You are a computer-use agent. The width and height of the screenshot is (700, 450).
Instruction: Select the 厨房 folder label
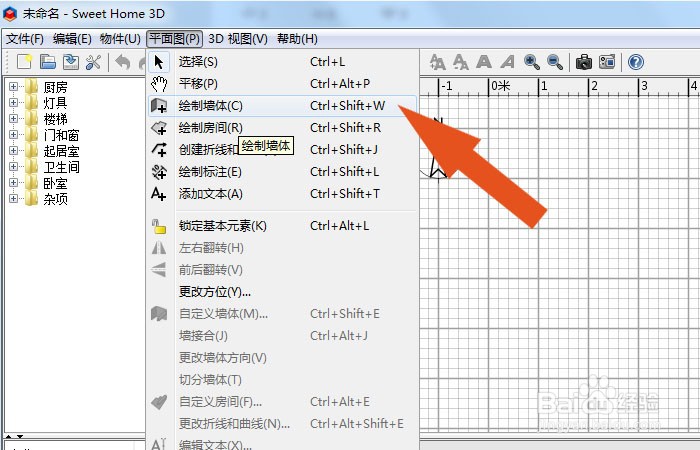tap(55, 87)
